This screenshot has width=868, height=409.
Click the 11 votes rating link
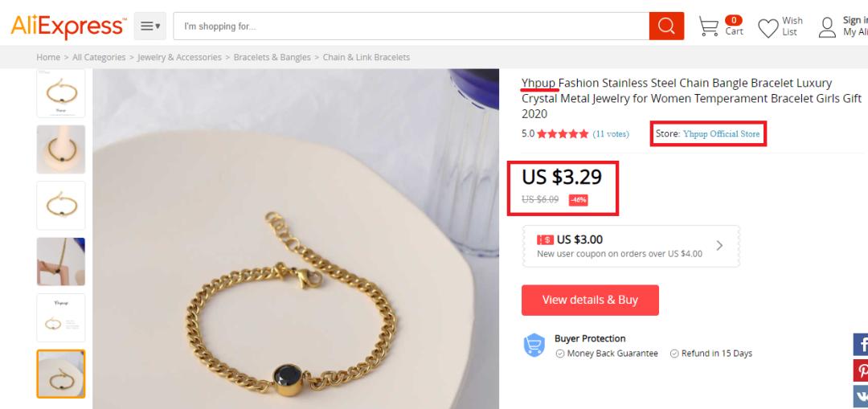tap(611, 134)
